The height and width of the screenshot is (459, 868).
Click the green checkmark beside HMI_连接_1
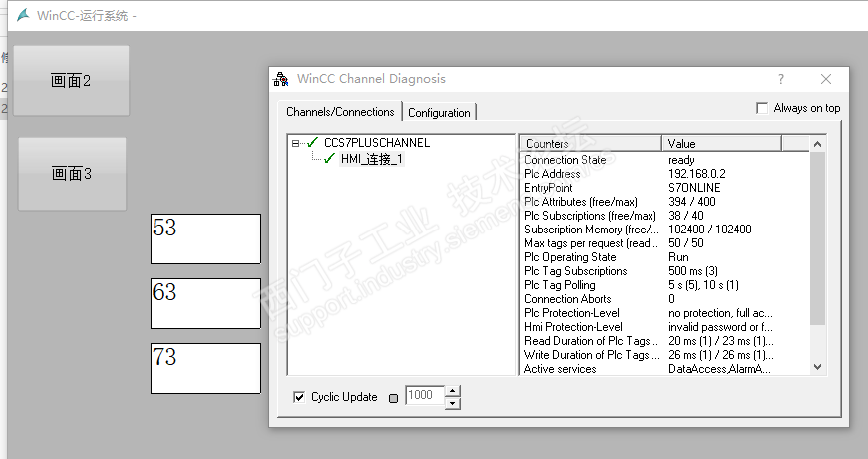pyautogui.click(x=330, y=159)
